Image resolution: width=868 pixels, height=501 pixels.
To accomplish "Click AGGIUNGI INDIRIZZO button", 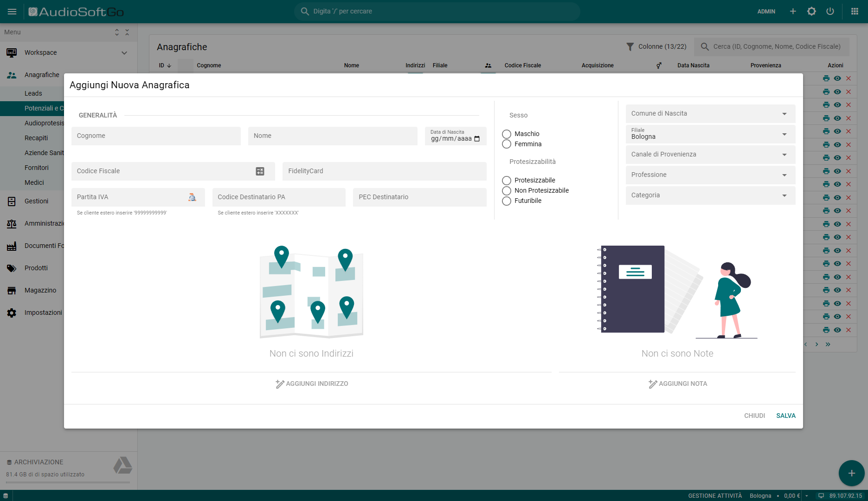I will pyautogui.click(x=311, y=384).
